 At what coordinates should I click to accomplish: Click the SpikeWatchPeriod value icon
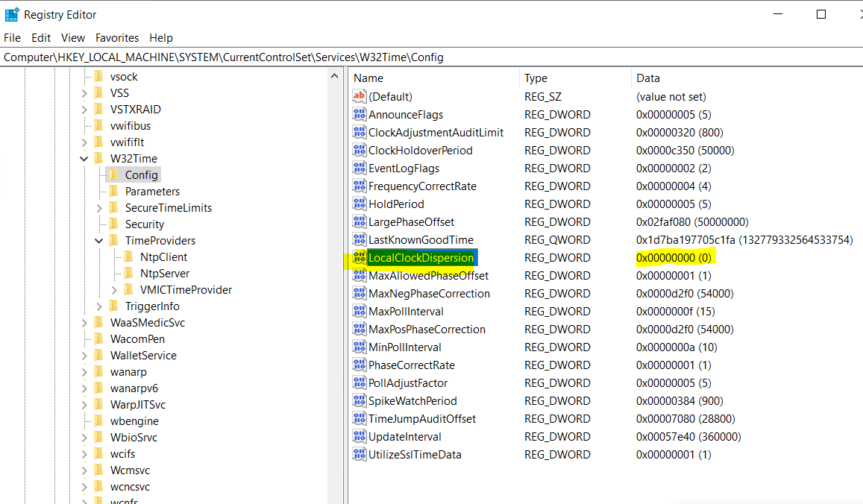click(360, 400)
